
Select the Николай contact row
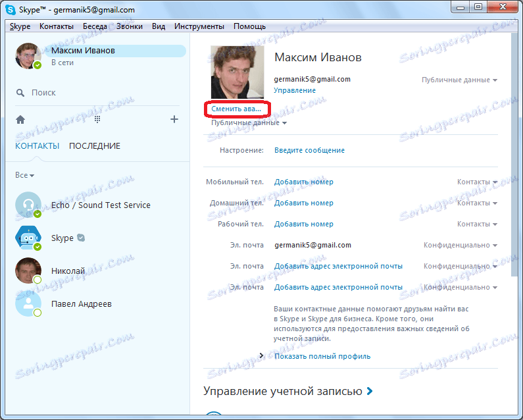(97, 271)
